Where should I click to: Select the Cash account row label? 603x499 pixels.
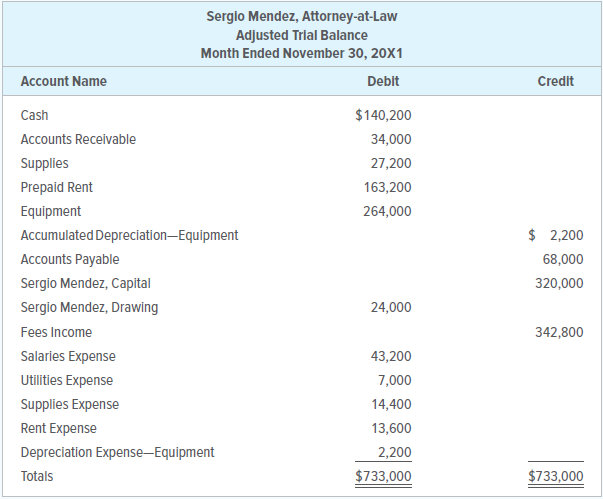click(x=34, y=116)
